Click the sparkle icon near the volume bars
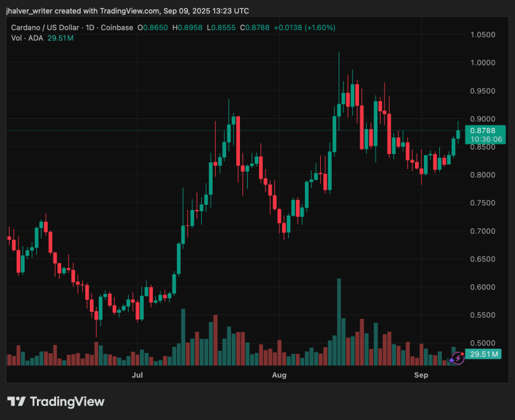This screenshot has height=420, width=515. click(x=451, y=361)
